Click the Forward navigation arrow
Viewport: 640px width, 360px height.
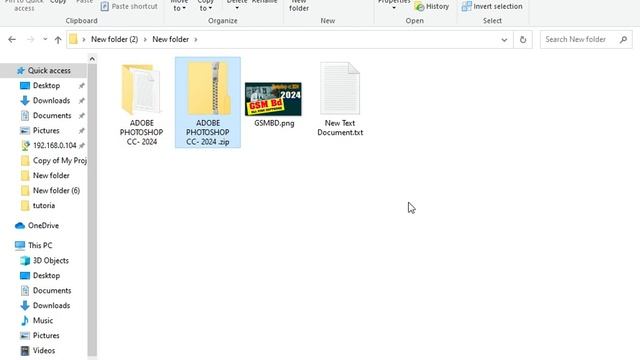[x=30, y=40]
